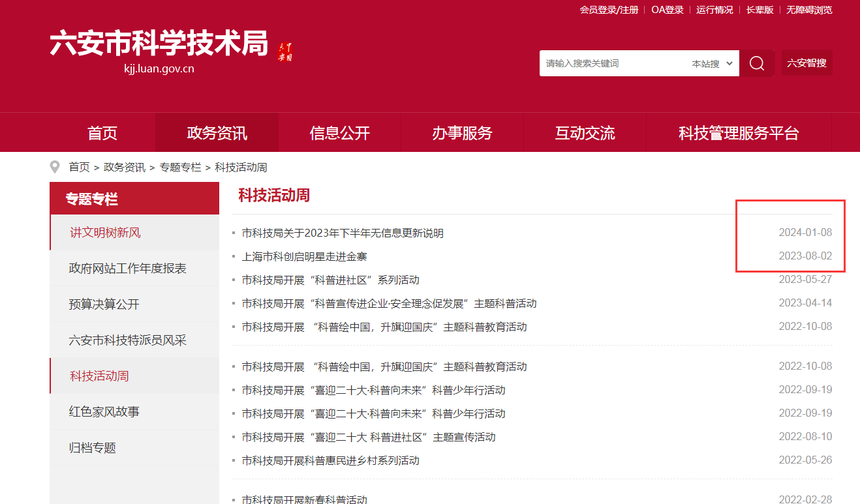The image size is (860, 504).
Task: Click the 专题专栏 sidebar header
Action: (134, 199)
